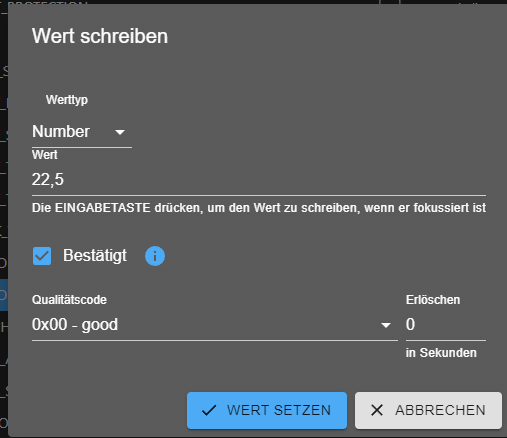The image size is (507, 438).
Task: Open the info icon beside Bestätigt
Action: pyautogui.click(x=155, y=256)
